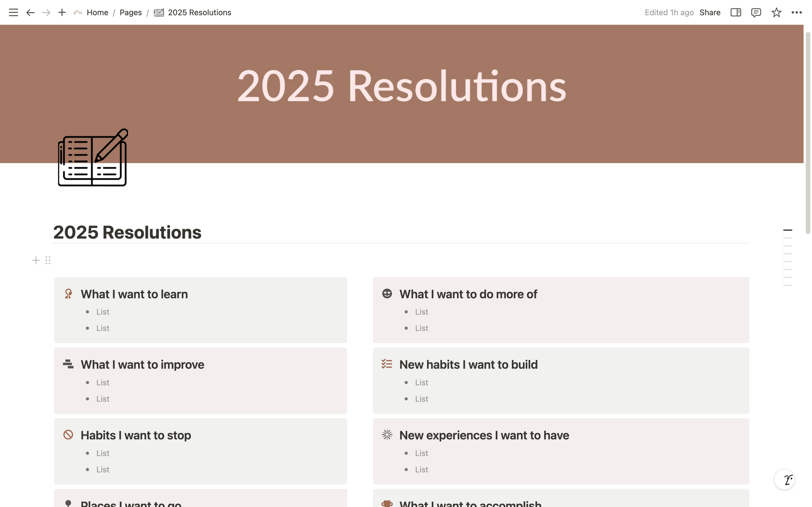Go forward with the right arrow
The height and width of the screenshot is (507, 812).
[x=46, y=13]
